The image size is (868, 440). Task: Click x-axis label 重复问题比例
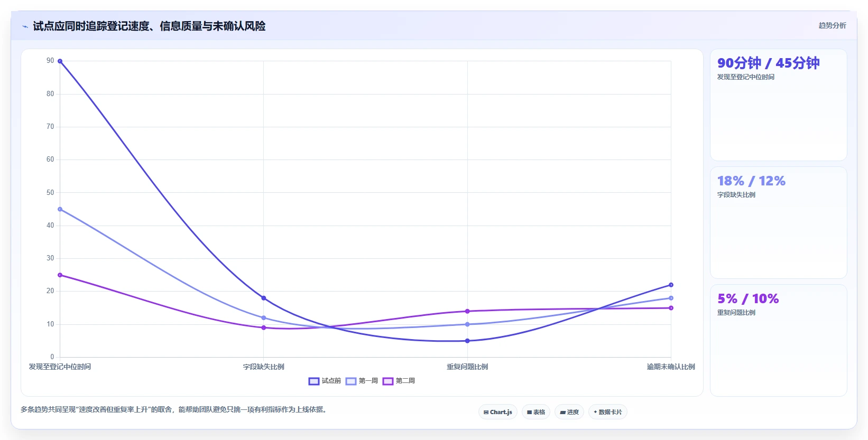pos(467,367)
